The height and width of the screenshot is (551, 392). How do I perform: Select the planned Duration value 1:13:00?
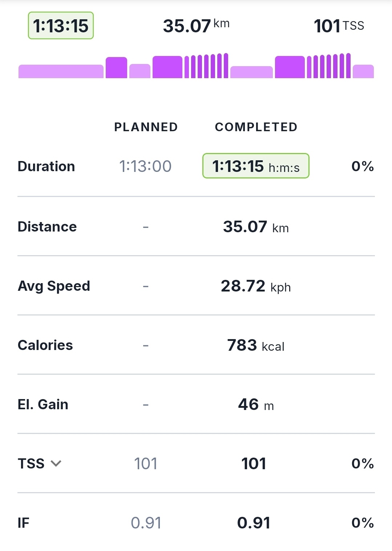(x=145, y=166)
